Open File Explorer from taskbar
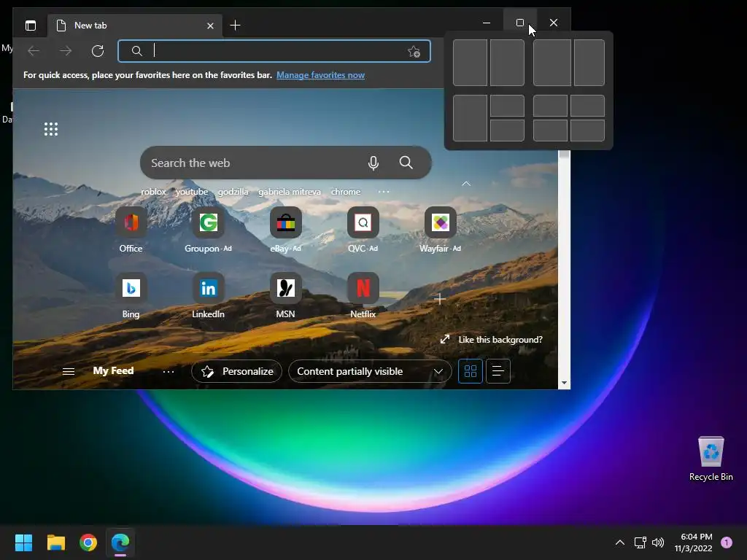This screenshot has height=560, width=747. pos(55,542)
